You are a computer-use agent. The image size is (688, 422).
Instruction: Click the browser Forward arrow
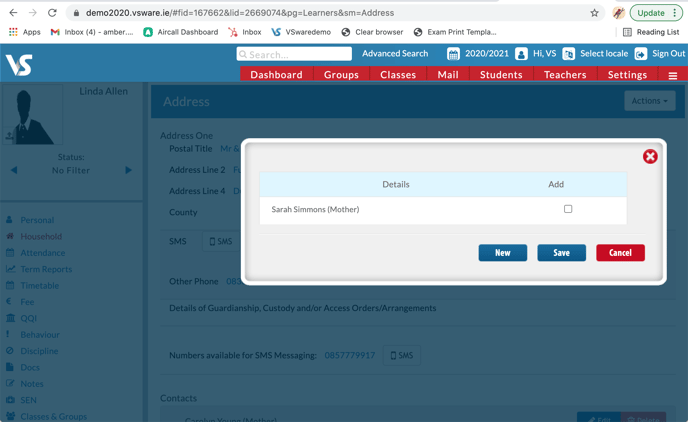[32, 13]
